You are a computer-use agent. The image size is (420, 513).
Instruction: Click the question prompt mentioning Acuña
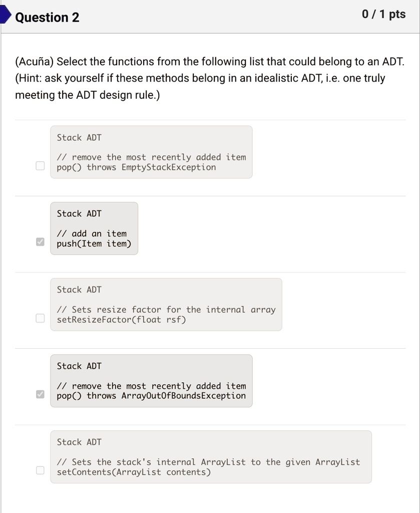tap(209, 62)
